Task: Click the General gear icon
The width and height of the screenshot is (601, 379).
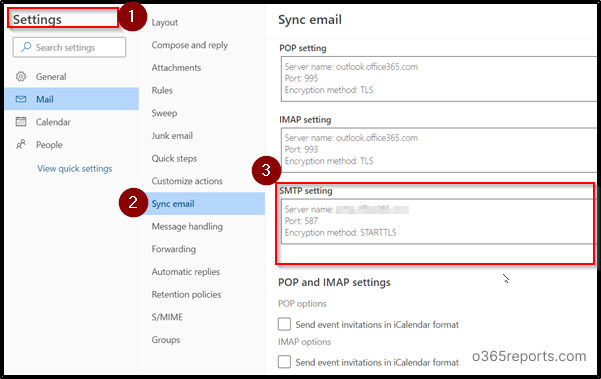Action: click(x=21, y=76)
